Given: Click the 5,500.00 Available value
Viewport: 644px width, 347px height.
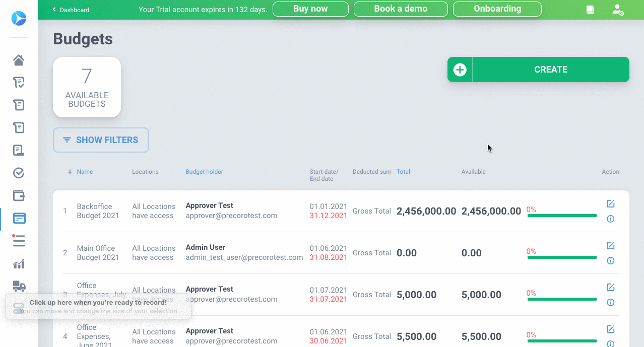Looking at the screenshot, I should pos(481,336).
